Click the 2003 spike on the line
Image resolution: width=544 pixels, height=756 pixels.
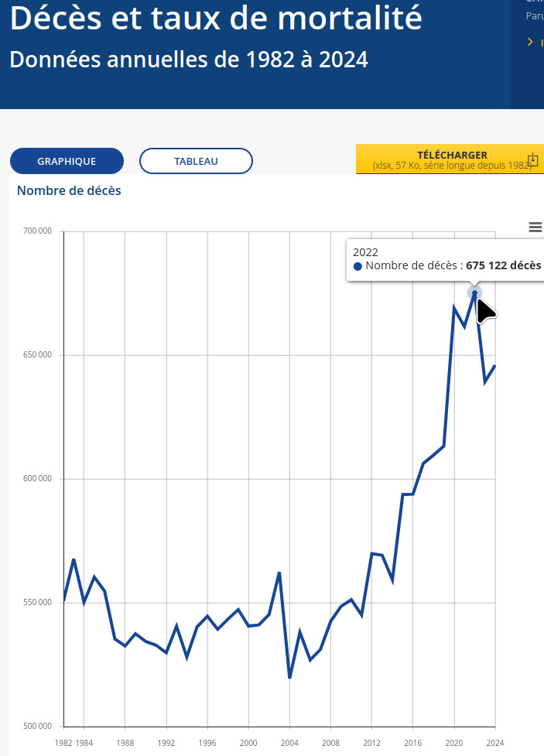tap(279, 573)
